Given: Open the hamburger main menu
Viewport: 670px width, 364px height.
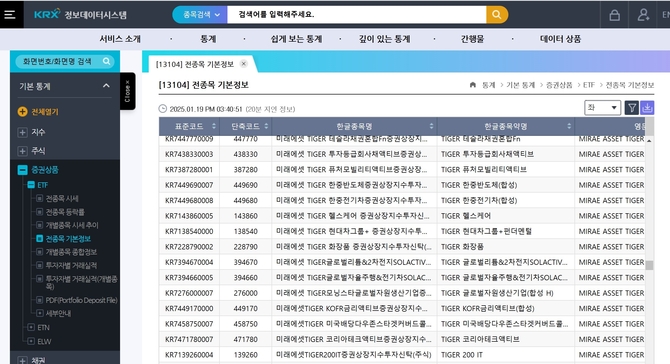Looking at the screenshot, I should [x=10, y=15].
